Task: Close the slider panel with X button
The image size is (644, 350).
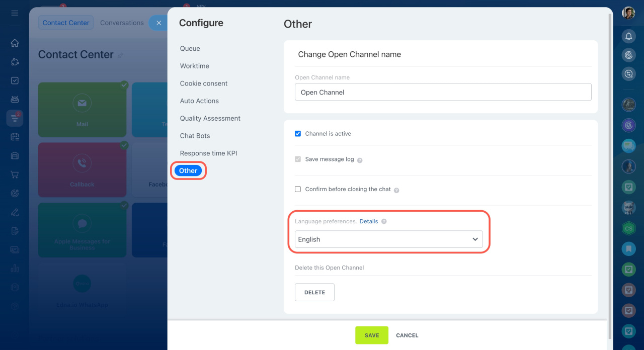Action: [x=158, y=23]
